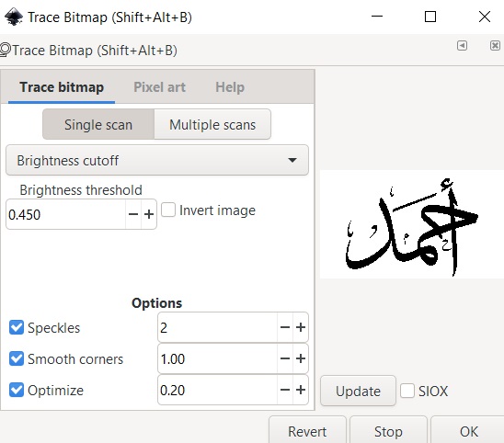Viewport: 504px width, 443px height.
Task: Click the dock panel iconify arrow icon
Action: pyautogui.click(x=462, y=46)
